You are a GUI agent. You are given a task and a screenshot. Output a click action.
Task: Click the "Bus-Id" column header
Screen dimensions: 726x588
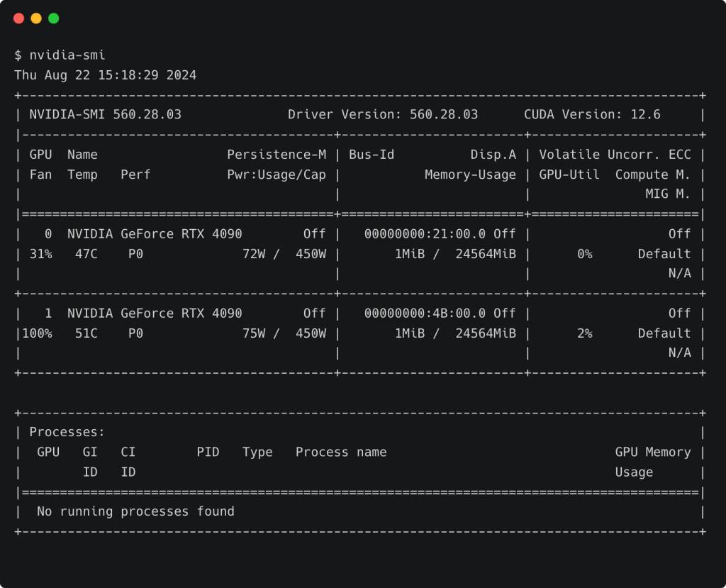coord(372,155)
